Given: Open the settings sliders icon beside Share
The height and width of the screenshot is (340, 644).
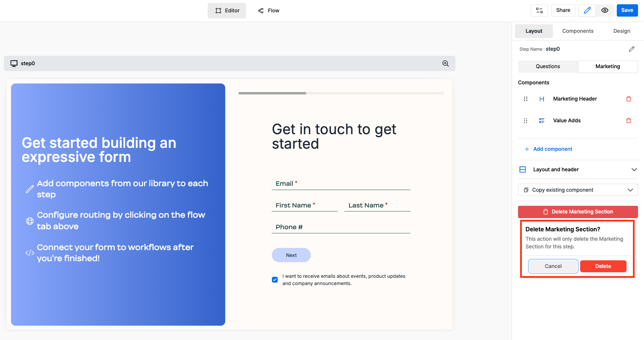Looking at the screenshot, I should tap(539, 10).
